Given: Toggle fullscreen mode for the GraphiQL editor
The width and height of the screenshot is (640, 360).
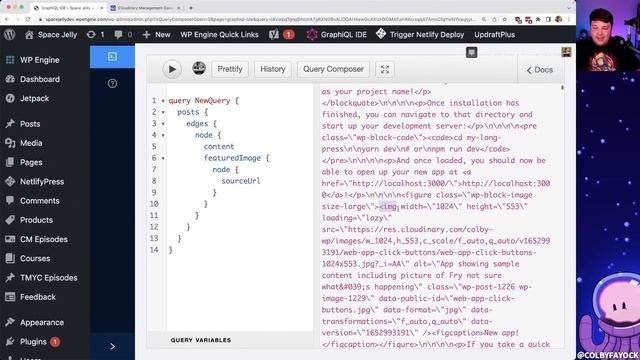Looking at the screenshot, I should click(385, 69).
